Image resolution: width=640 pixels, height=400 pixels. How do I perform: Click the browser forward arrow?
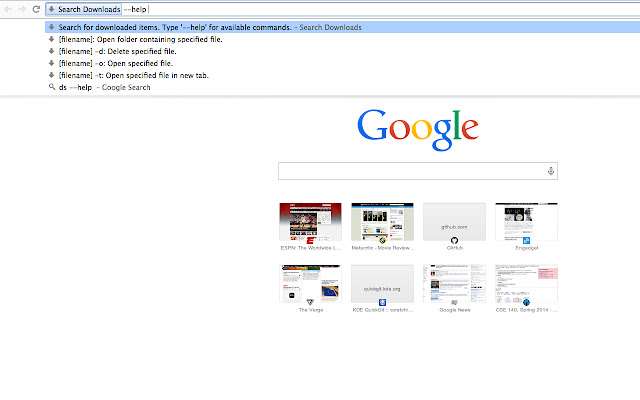click(x=22, y=9)
